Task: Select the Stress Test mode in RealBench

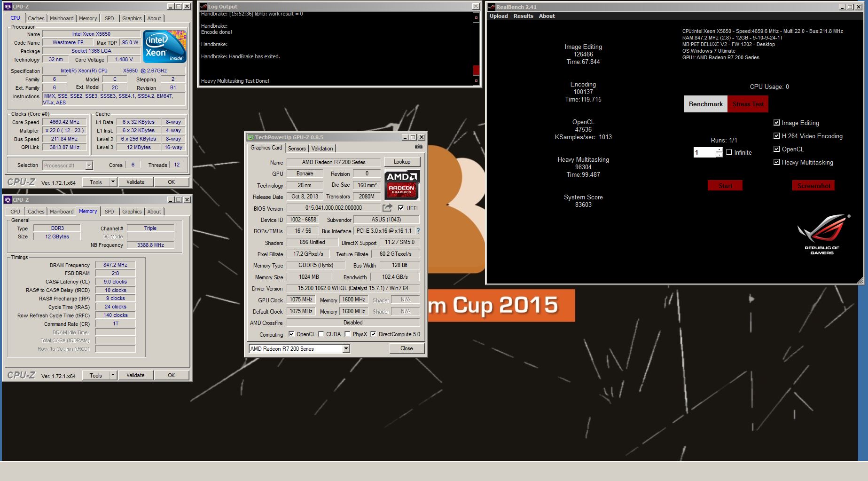Action: (x=748, y=104)
